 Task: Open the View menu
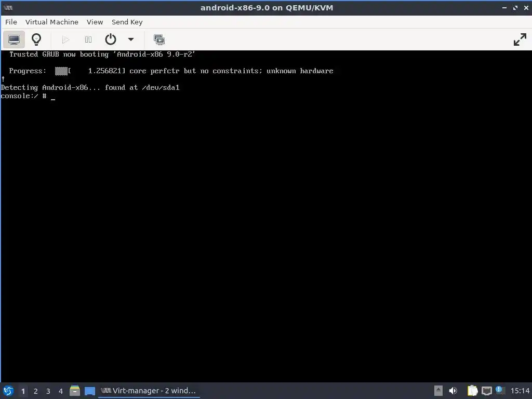tap(95, 22)
